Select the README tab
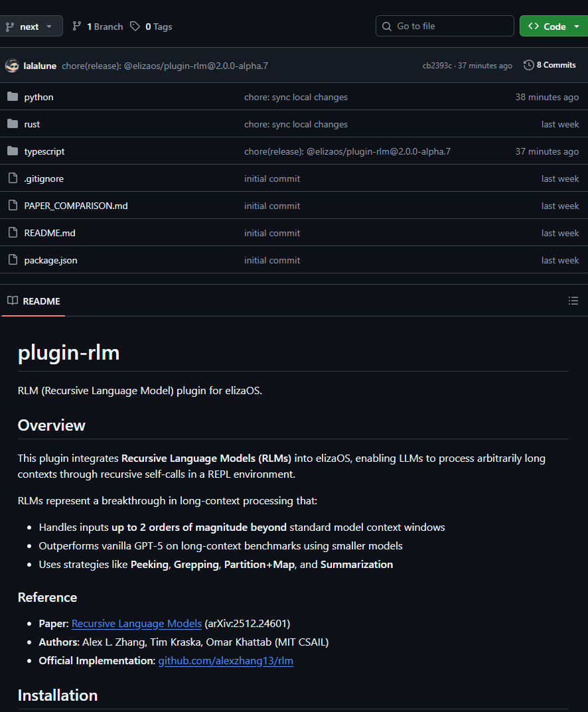588x712 pixels. (34, 301)
